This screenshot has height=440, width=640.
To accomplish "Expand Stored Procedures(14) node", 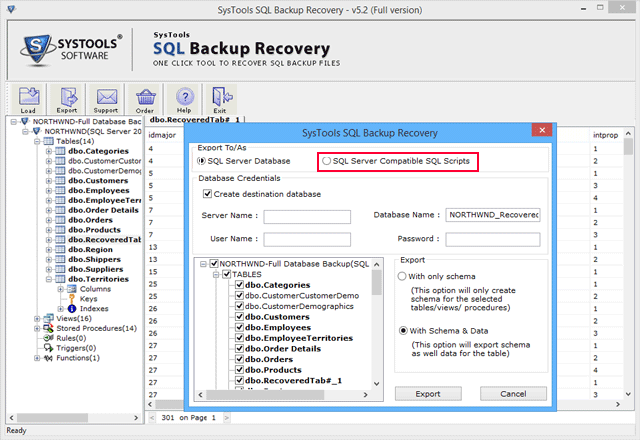I will click(x=37, y=328).
